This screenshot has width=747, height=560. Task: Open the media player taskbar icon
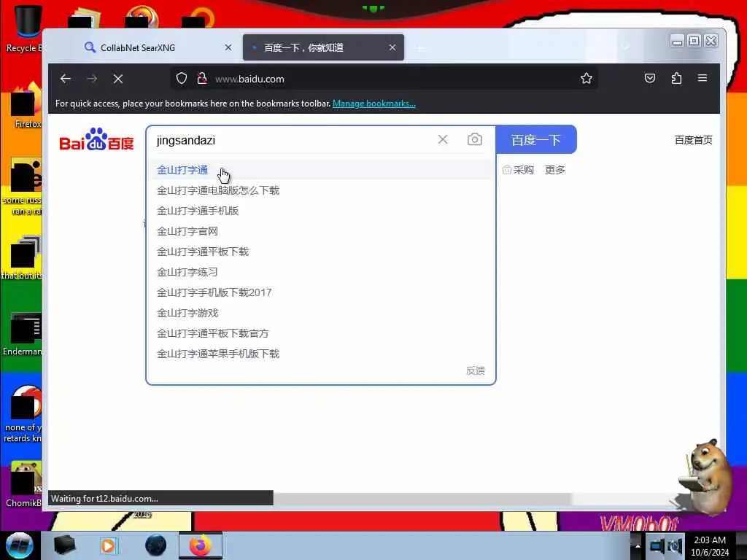pos(108,545)
